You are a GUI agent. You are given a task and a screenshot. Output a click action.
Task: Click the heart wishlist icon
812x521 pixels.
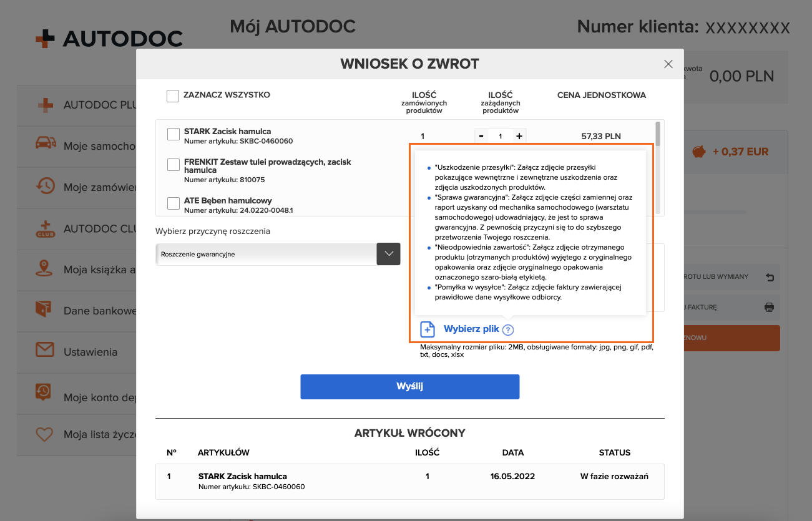click(x=45, y=434)
